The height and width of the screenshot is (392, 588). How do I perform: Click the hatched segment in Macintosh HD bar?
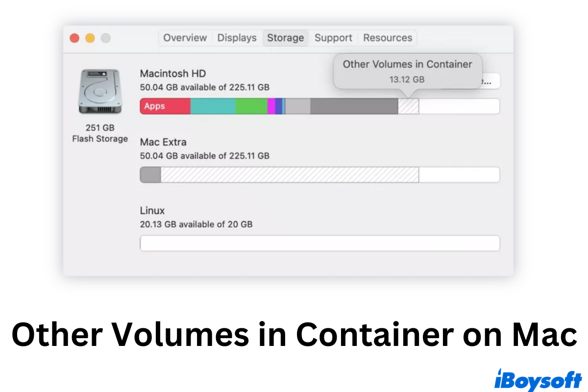[408, 106]
